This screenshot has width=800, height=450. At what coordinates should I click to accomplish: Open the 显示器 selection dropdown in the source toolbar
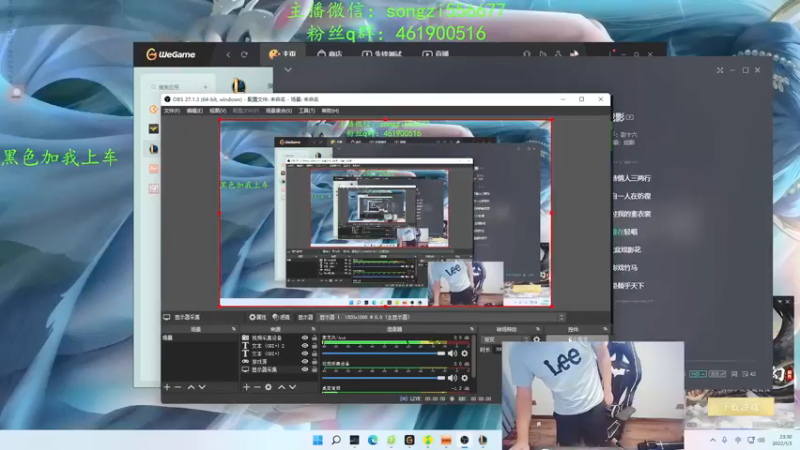(x=441, y=317)
